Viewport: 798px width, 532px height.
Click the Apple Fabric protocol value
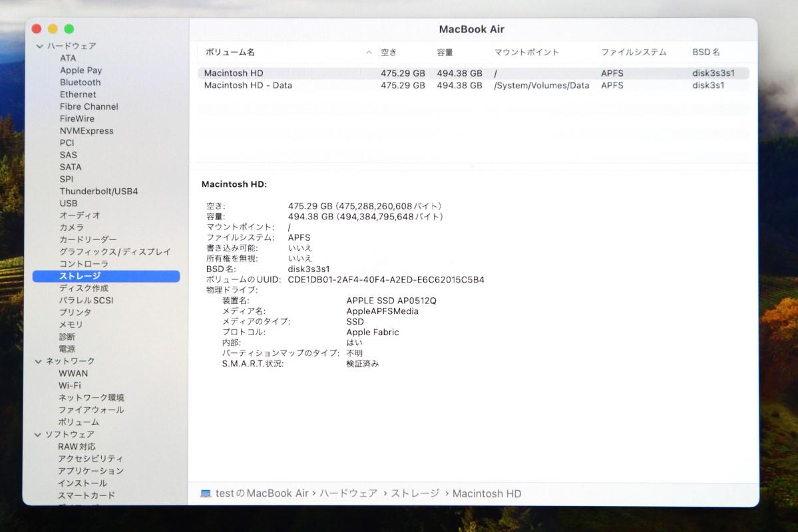tap(373, 332)
